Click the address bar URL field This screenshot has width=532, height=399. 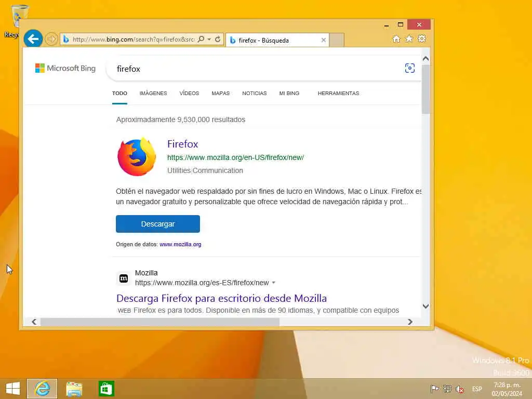click(x=134, y=39)
